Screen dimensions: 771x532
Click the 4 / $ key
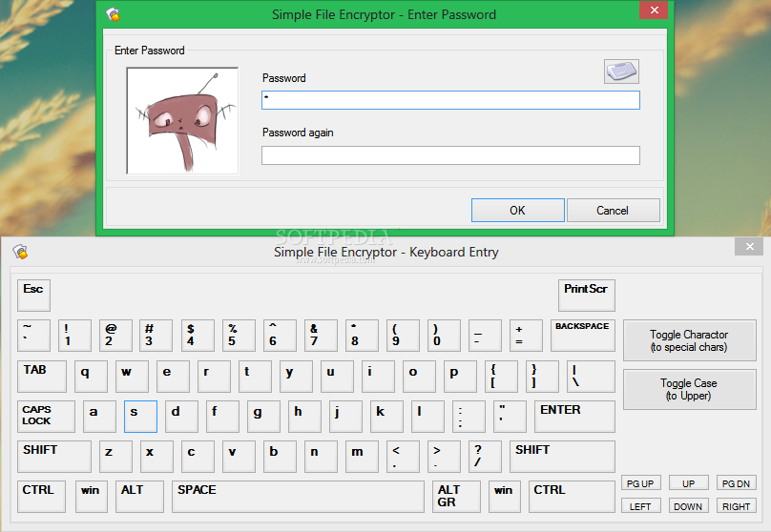coord(198,336)
